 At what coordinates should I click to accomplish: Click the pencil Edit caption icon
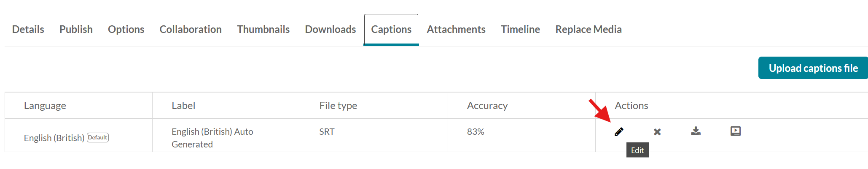coord(619,132)
